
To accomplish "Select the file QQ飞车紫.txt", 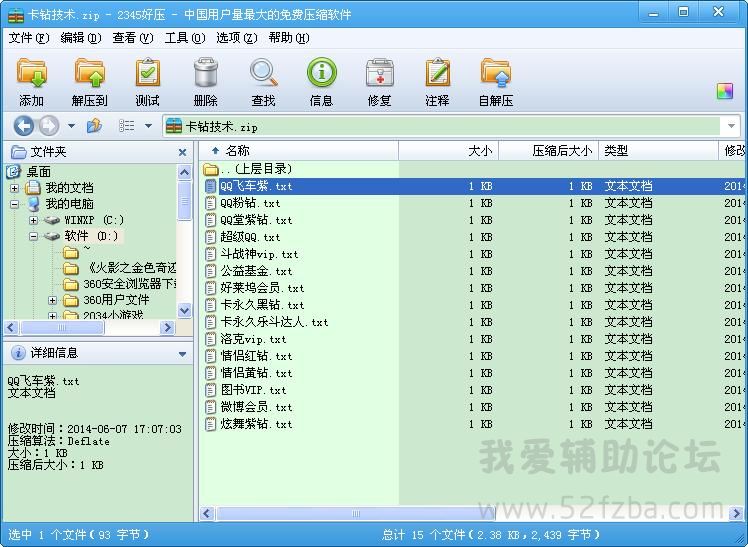I will (256, 186).
